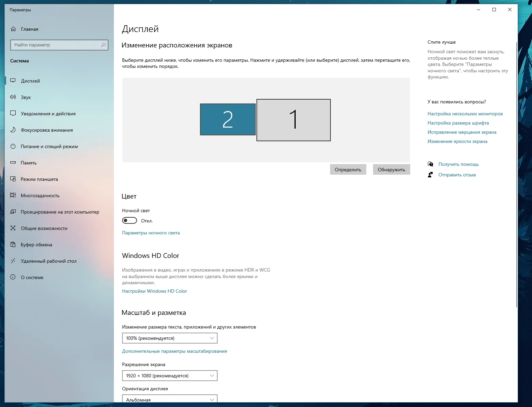Toggle the Ночной свет switch
The width and height of the screenshot is (532, 407).
[x=130, y=221]
